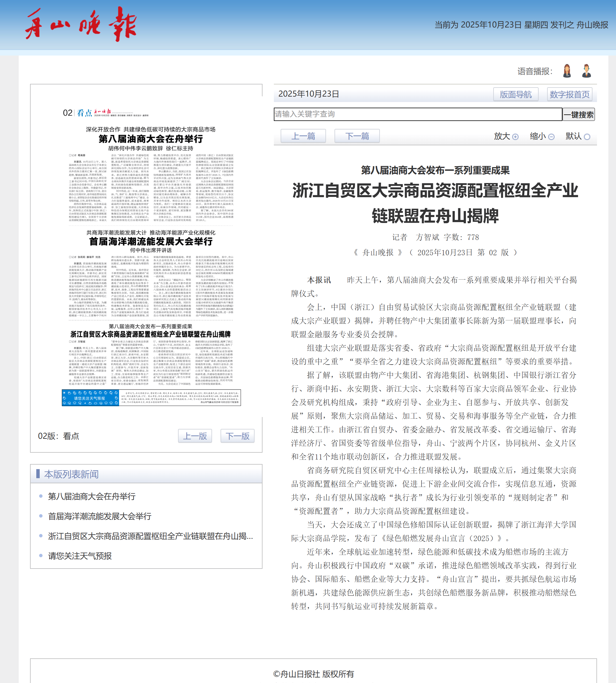Switch to previous page via 上一版
The image size is (616, 683).
click(x=195, y=436)
